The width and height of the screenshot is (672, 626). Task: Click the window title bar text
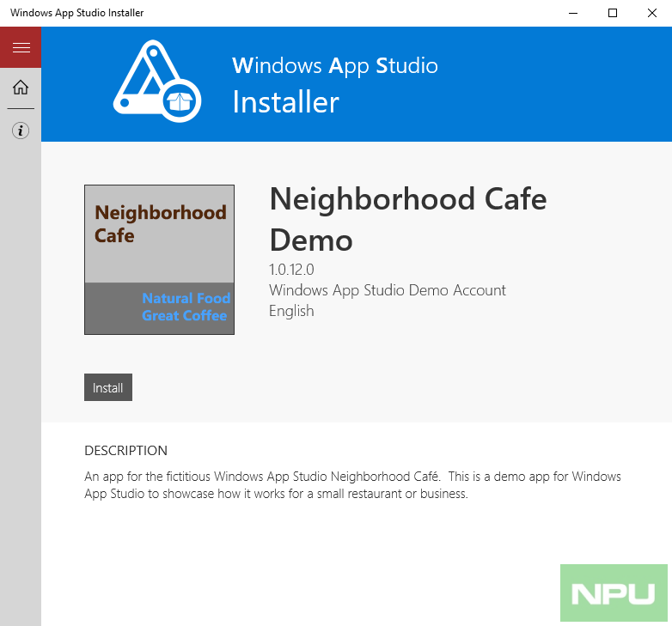[77, 13]
